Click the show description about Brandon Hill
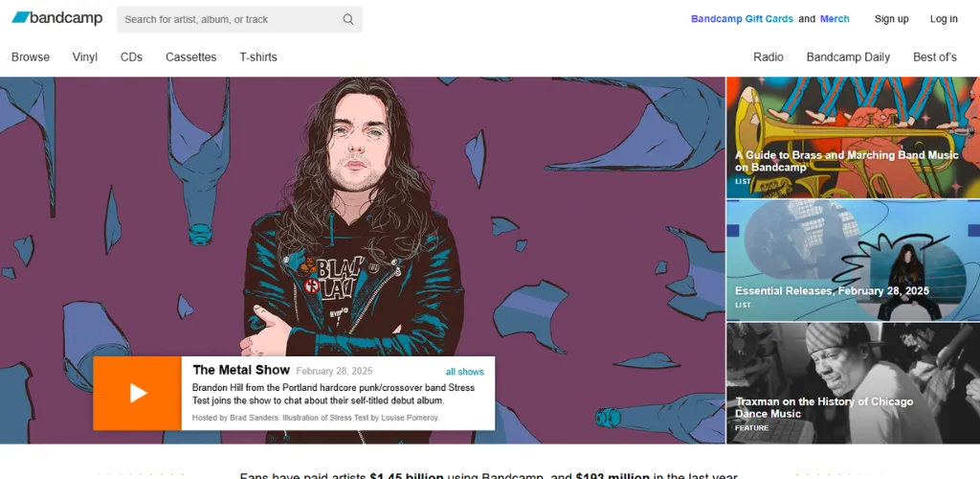Image resolution: width=980 pixels, height=479 pixels. coord(333,394)
